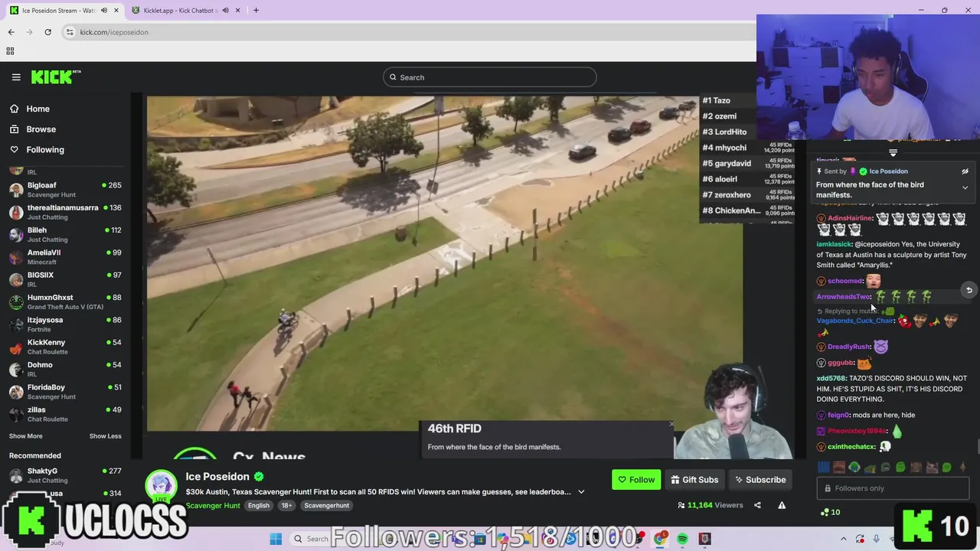Share the stream via share icon
The height and width of the screenshot is (551, 980).
pyautogui.click(x=757, y=505)
